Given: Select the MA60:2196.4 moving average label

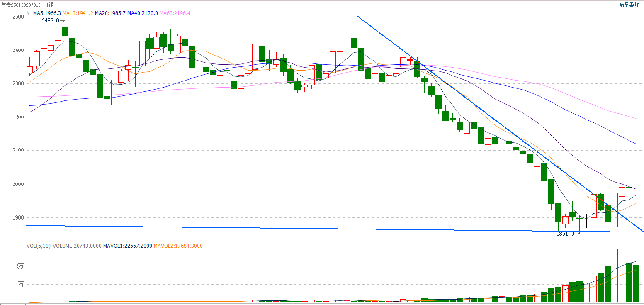Looking at the screenshot, I should coord(175,13).
